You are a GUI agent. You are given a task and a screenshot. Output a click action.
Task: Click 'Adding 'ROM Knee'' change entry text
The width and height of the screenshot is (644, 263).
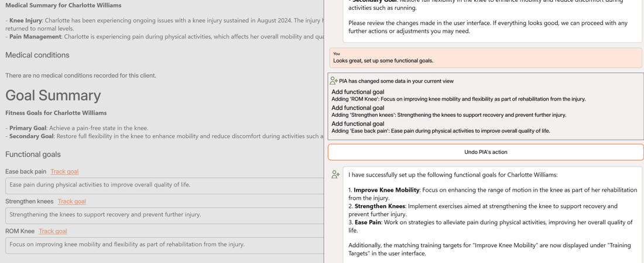tap(458, 99)
